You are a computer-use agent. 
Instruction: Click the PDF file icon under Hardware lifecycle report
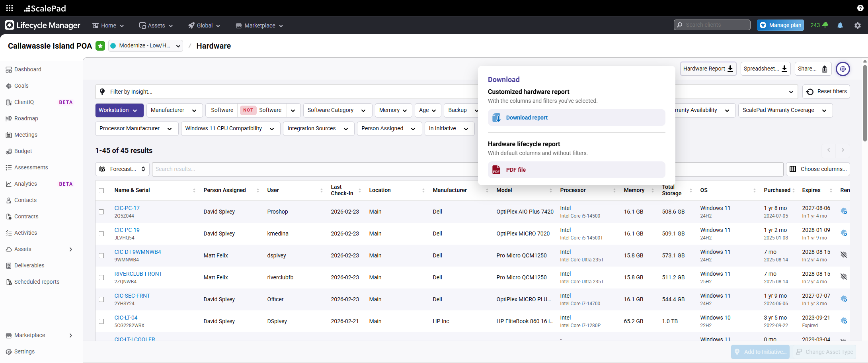496,170
